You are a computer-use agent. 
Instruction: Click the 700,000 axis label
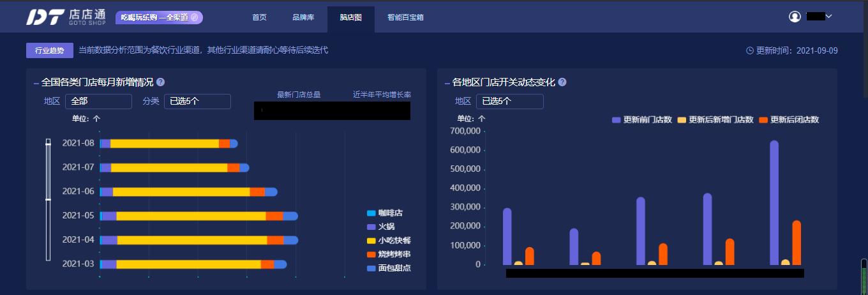pos(465,131)
